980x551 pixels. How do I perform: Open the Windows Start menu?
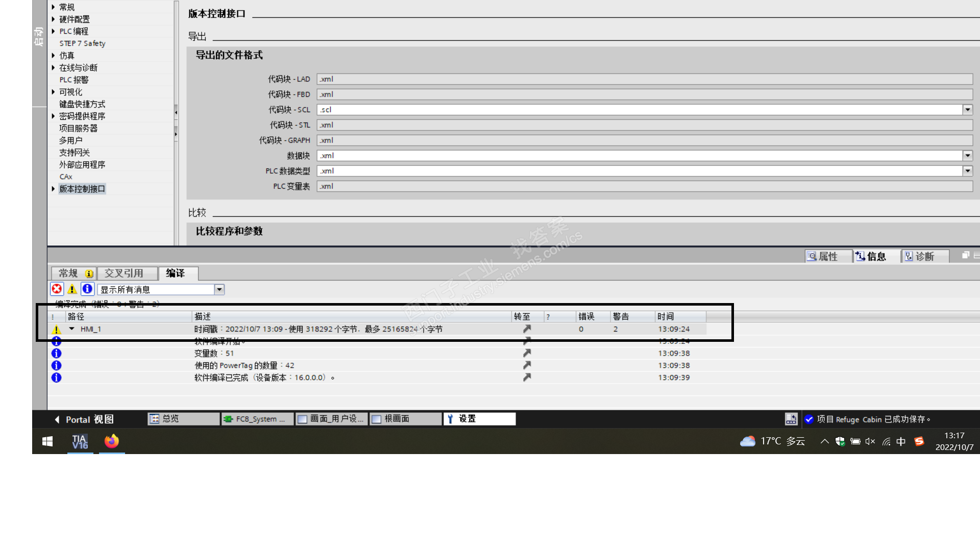point(47,441)
